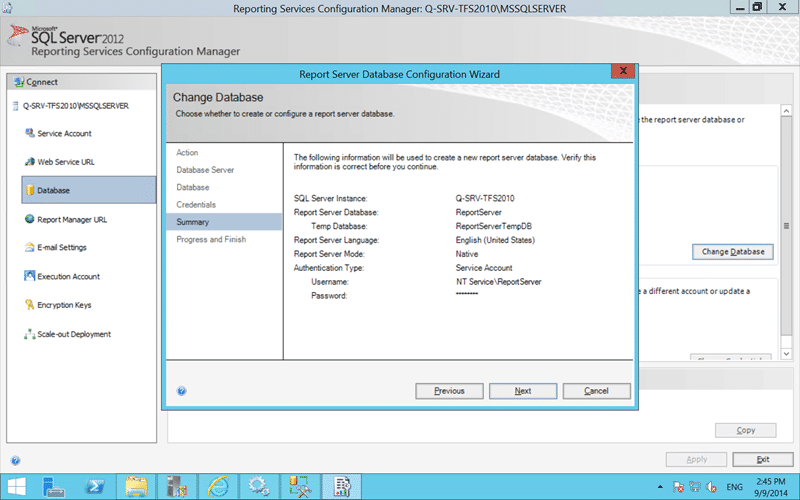Viewport: 800px width, 500px height.
Task: Click the English (United States) language value
Action: tap(495, 240)
